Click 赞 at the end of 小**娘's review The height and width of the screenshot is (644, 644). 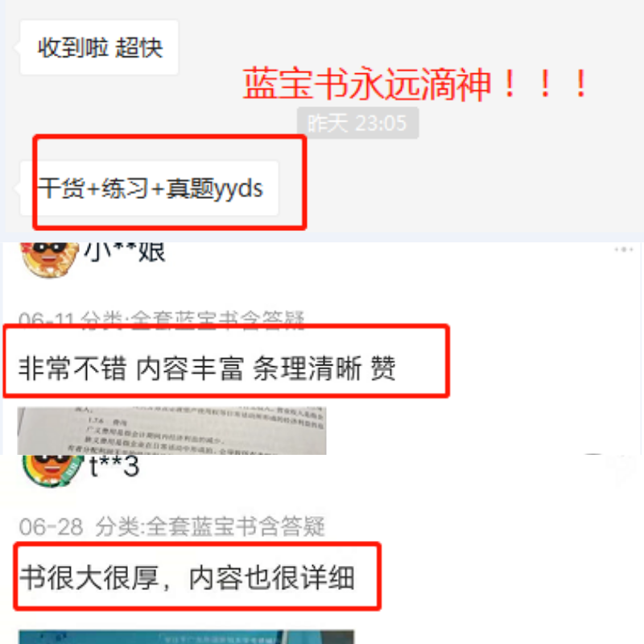tap(383, 369)
